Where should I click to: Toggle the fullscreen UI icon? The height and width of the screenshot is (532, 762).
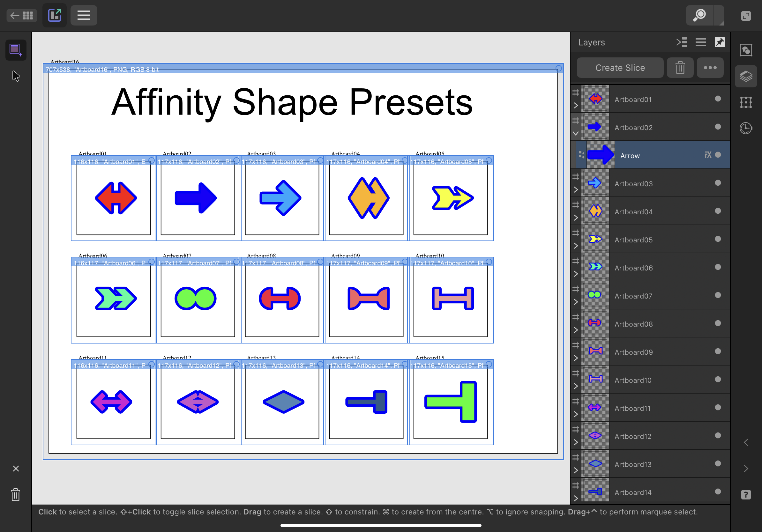pos(746,16)
